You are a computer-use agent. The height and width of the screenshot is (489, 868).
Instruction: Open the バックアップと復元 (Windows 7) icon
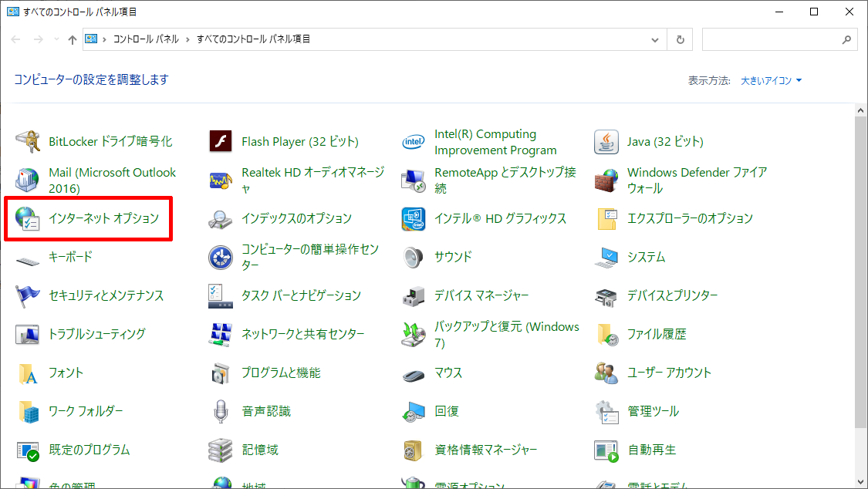pos(413,334)
